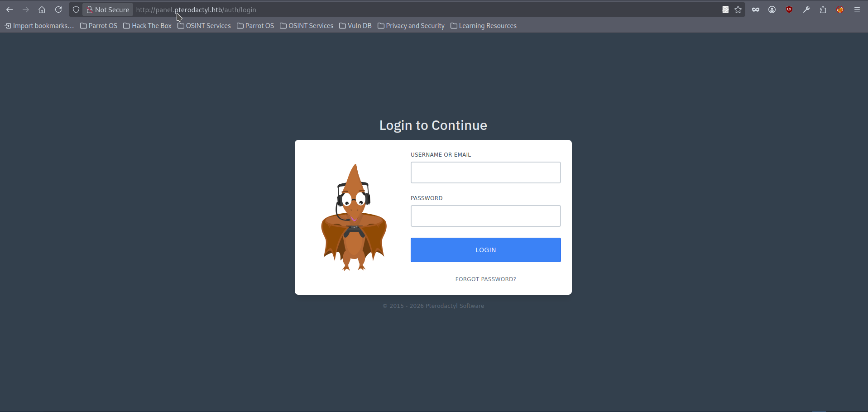The width and height of the screenshot is (868, 412).
Task: Bookmark this page with the star
Action: [739, 10]
